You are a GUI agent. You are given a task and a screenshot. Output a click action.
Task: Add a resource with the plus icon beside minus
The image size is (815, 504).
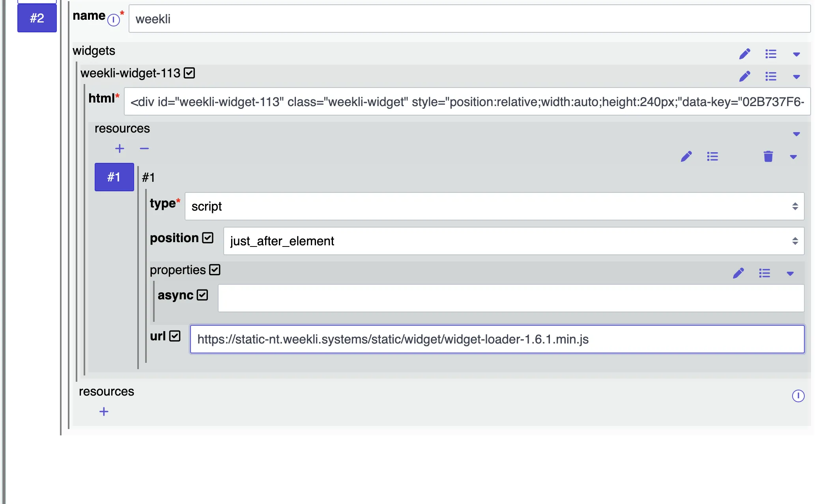point(120,149)
